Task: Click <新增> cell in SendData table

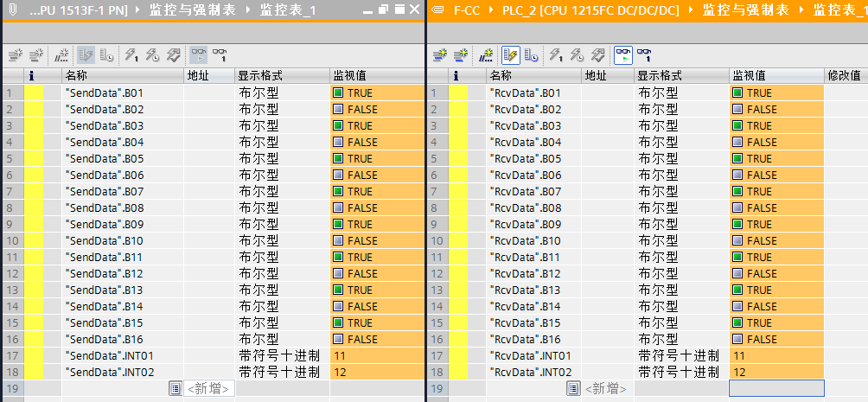Action: [209, 389]
